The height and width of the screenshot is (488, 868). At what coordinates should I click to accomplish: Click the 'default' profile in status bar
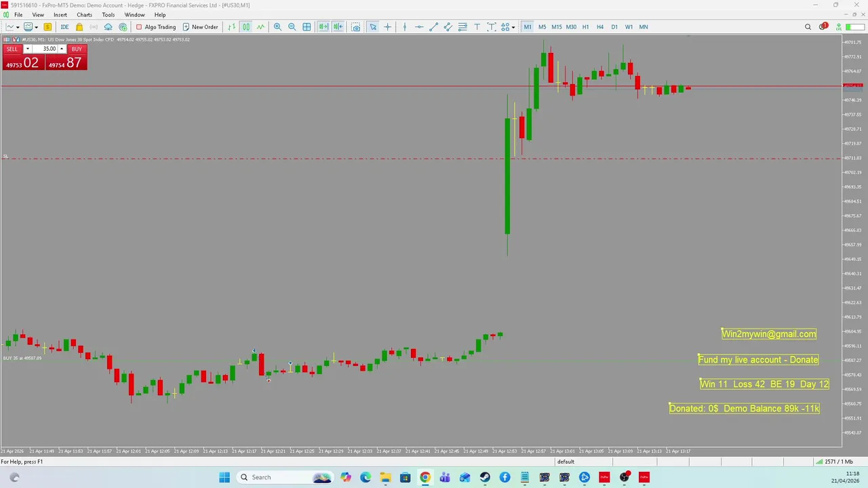(566, 462)
